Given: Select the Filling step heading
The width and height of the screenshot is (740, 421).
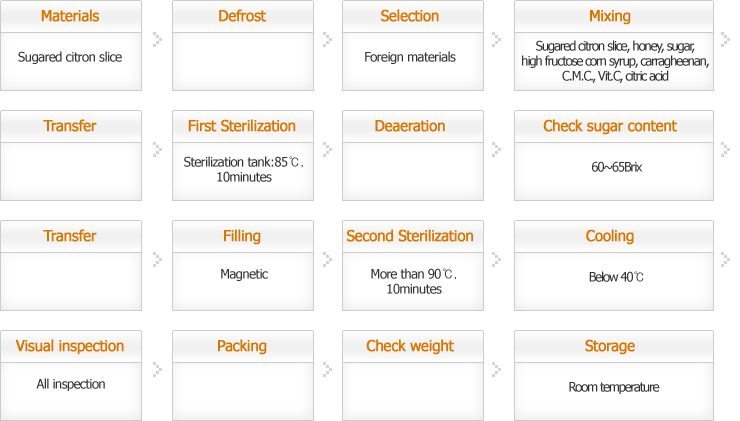Looking at the screenshot, I should (242, 236).
